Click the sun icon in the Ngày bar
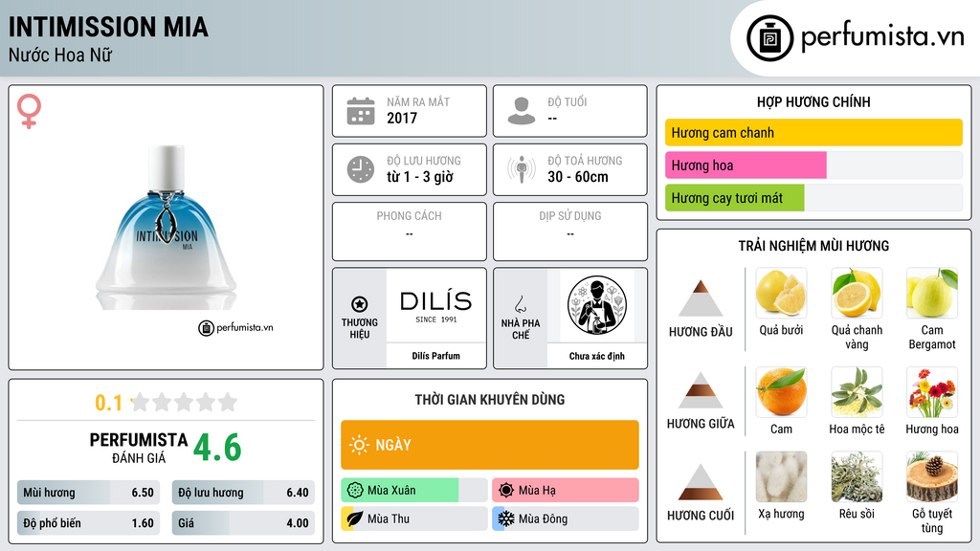Image resolution: width=980 pixels, height=551 pixels. point(359,445)
